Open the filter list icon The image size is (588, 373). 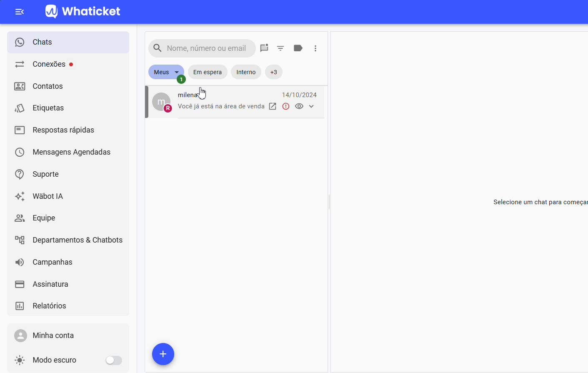pos(280,48)
